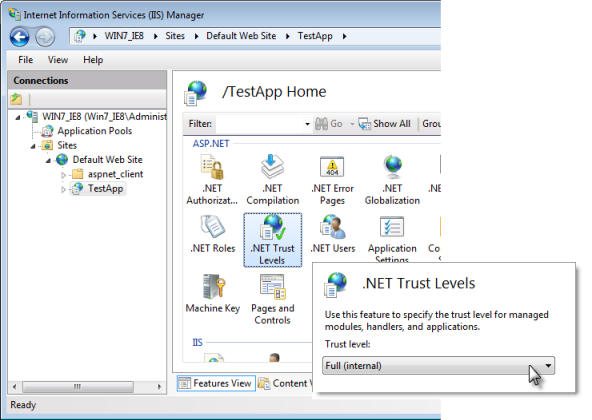Select TestApp in Connections tree
Image resolution: width=592 pixels, height=420 pixels.
coord(105,188)
